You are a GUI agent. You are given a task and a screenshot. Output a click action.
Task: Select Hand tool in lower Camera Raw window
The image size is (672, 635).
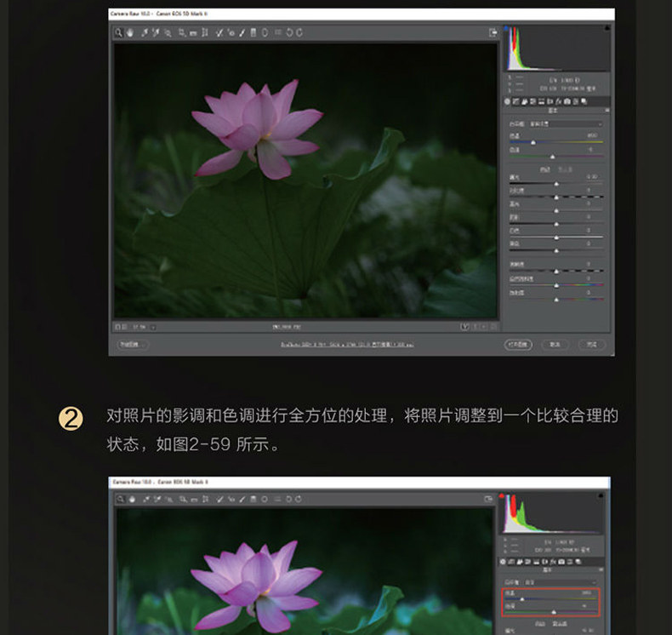coord(132,499)
